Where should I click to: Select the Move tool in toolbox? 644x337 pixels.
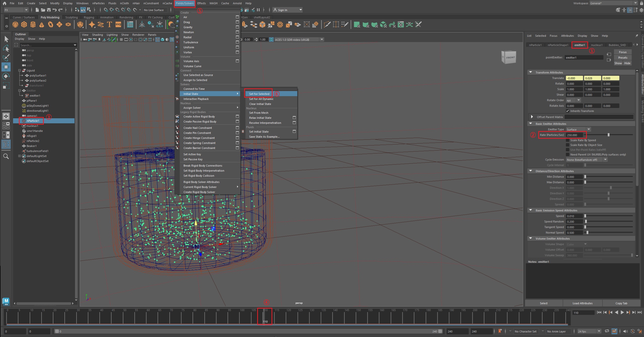[6, 67]
